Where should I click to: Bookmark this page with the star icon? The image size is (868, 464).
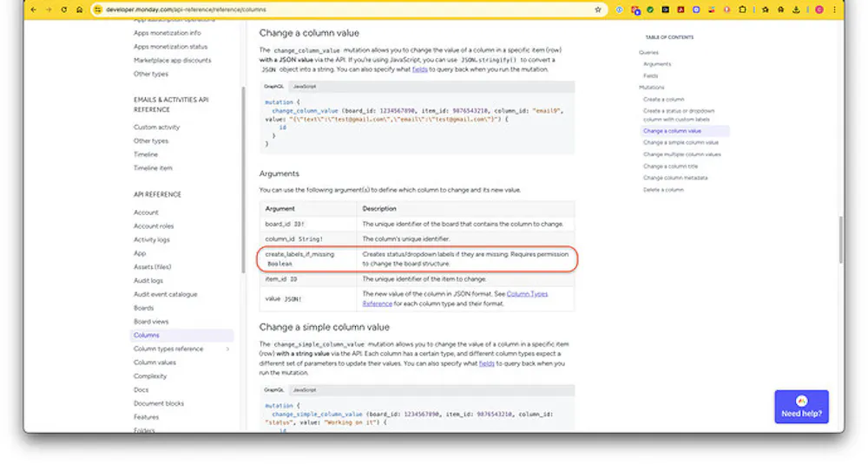pyautogui.click(x=598, y=10)
